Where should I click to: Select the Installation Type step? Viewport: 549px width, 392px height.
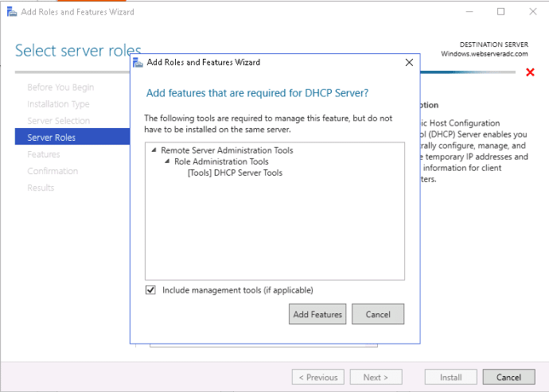58,104
